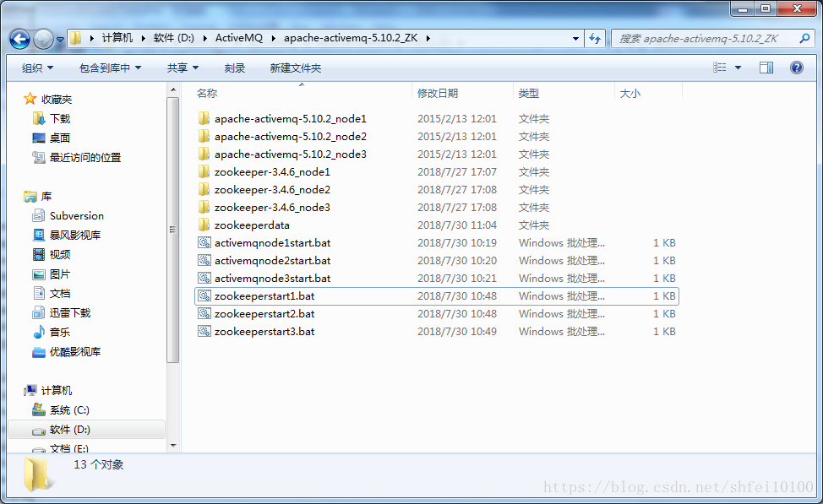Viewport: 823px width, 504px height.
Task: Open the view options dropdown arrow
Action: click(738, 68)
